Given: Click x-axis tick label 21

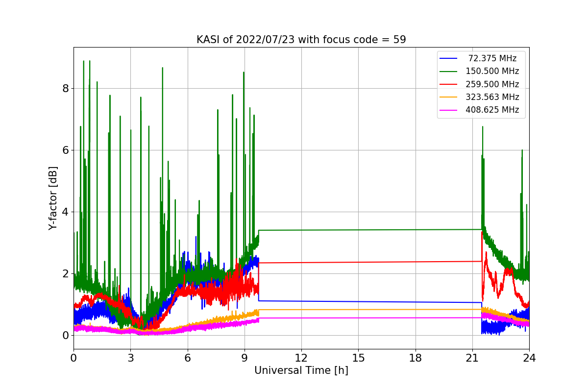Looking at the screenshot, I should pos(472,358).
